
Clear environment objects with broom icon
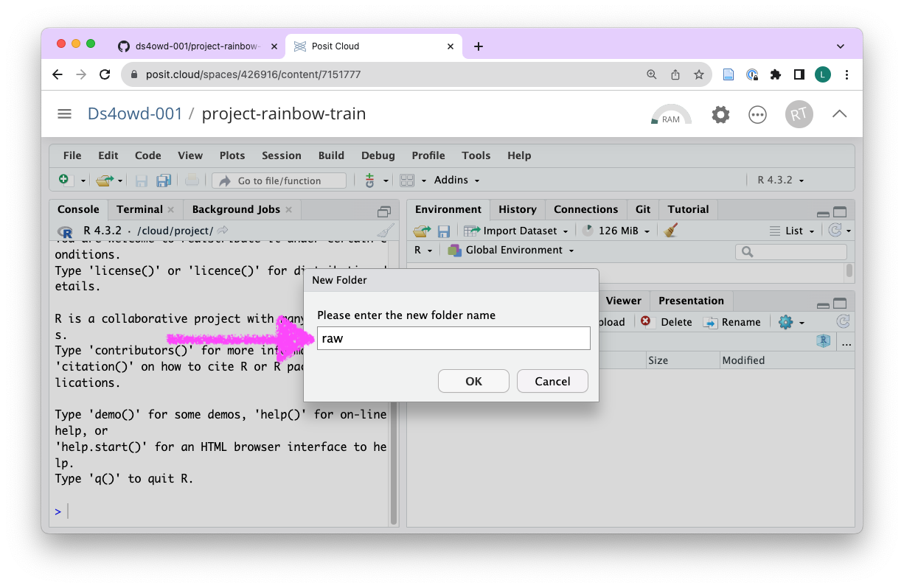click(x=670, y=231)
